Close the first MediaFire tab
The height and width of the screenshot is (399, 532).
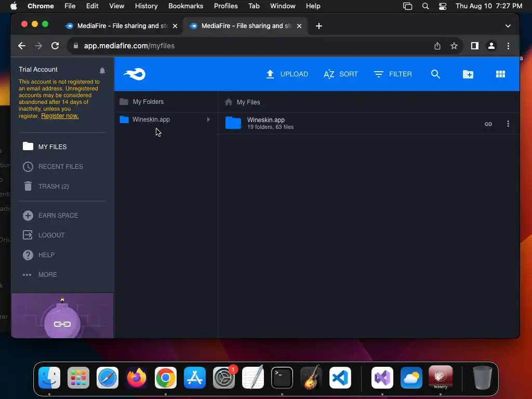[x=175, y=26]
